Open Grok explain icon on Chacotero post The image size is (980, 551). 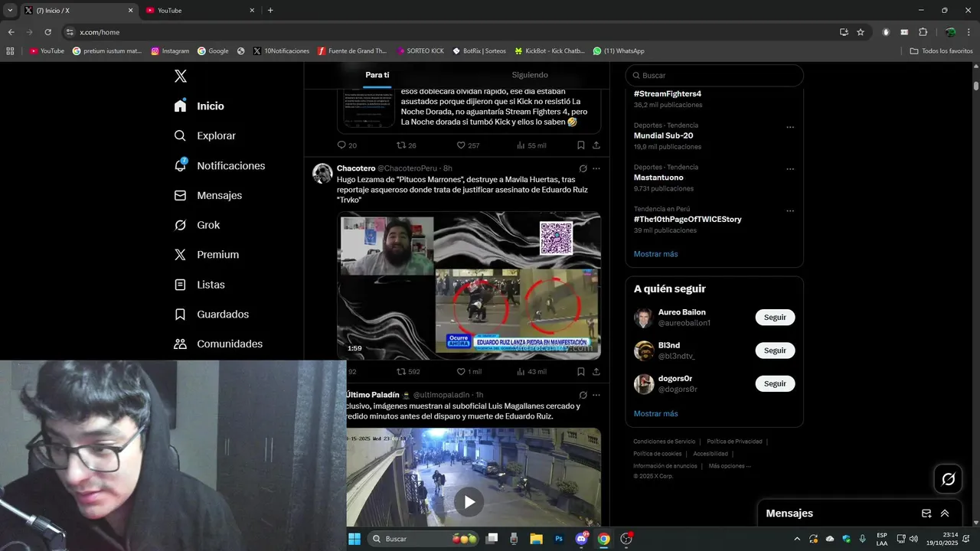[583, 168]
